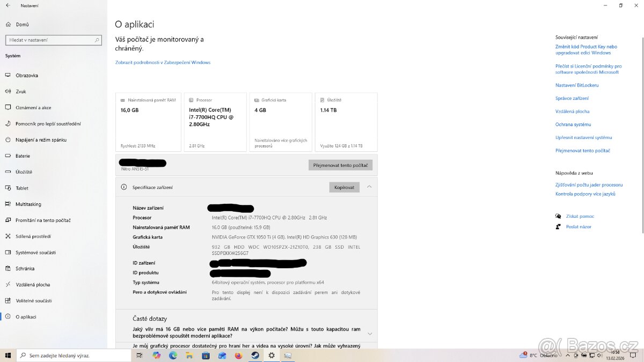
Task: Open the 8°C Oblačno weather widget
Action: pos(539,355)
